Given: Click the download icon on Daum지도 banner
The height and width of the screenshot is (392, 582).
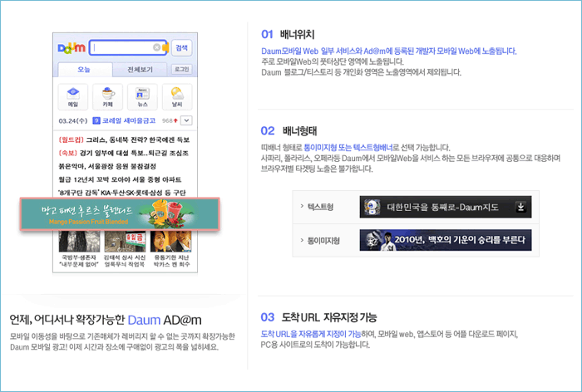Looking at the screenshot, I should pyautogui.click(x=520, y=207).
